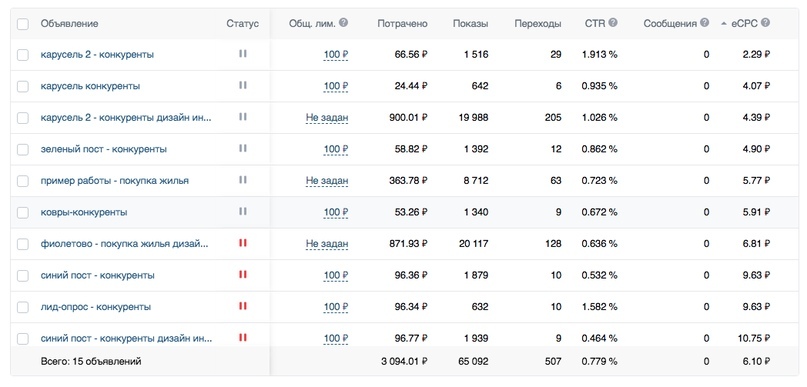Click help icon next to eCPC

766,23
